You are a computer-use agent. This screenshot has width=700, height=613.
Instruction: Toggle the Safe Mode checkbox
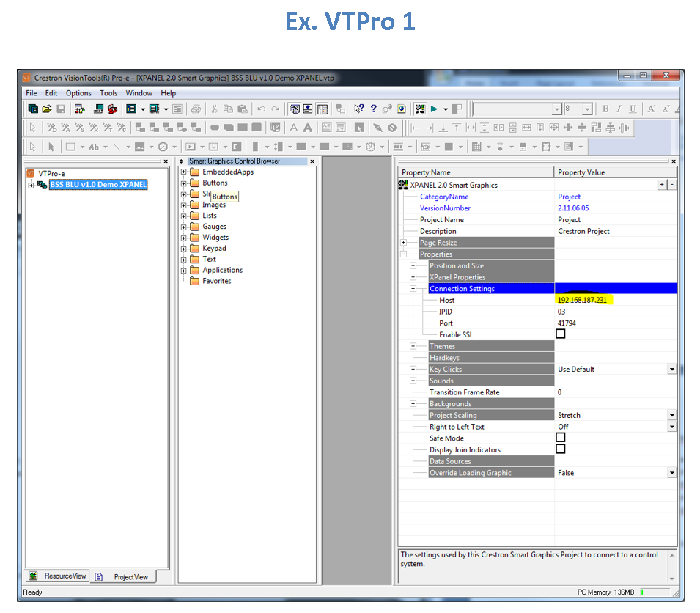561,438
